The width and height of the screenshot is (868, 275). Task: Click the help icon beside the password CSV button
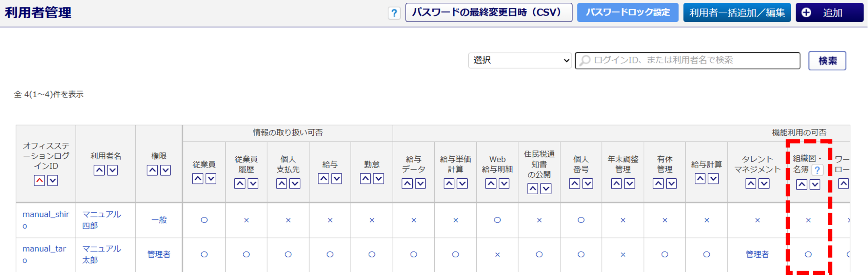(x=394, y=13)
